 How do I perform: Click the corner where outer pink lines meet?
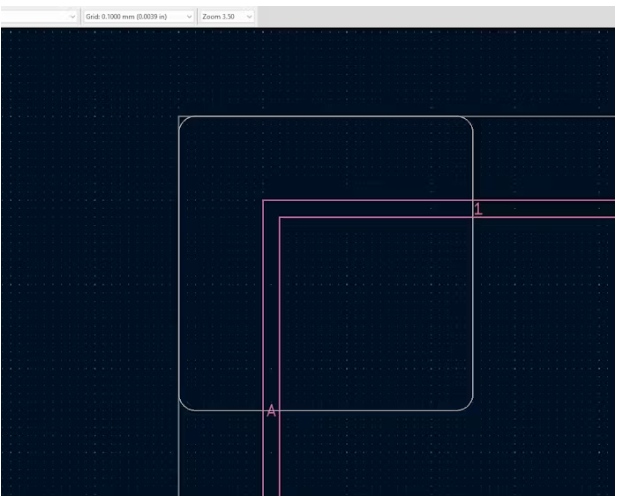[x=263, y=201]
